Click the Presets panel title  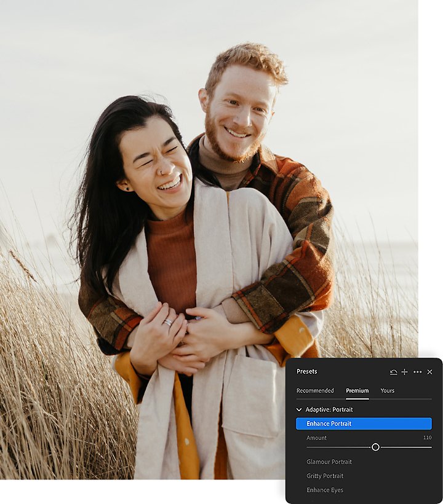pyautogui.click(x=306, y=372)
